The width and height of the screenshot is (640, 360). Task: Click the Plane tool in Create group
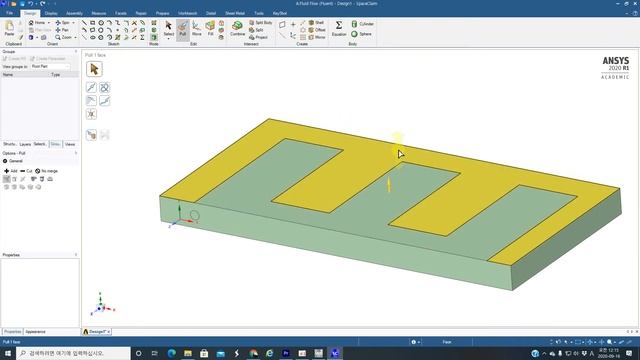tap(282, 24)
